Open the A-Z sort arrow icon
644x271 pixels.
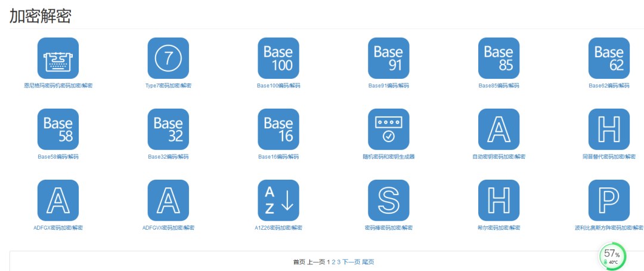(x=278, y=201)
